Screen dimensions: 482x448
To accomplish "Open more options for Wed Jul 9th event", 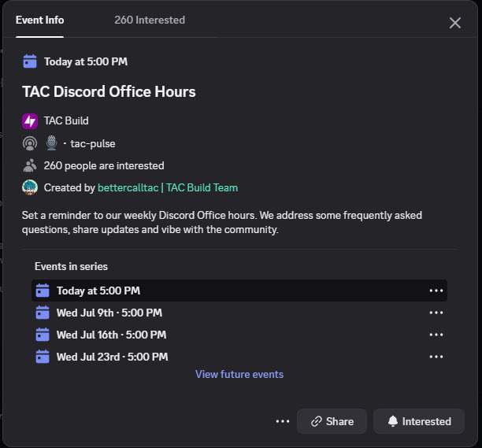I will tap(436, 313).
